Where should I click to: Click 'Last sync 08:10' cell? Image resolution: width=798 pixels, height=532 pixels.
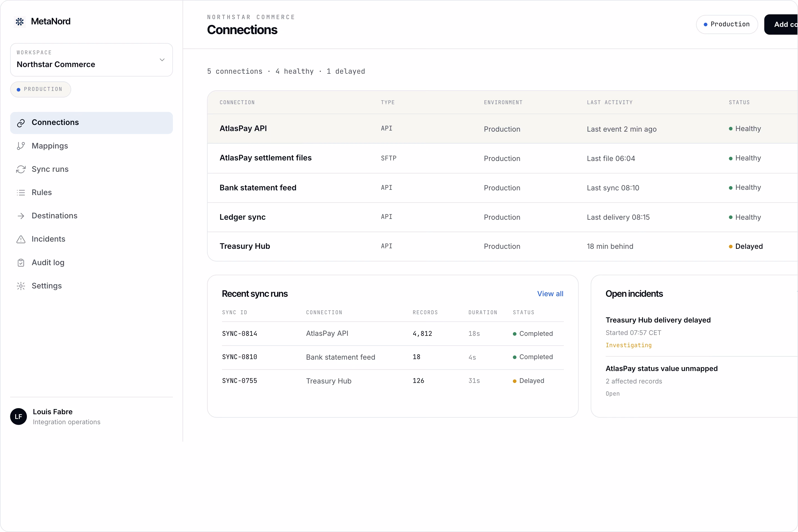pyautogui.click(x=613, y=188)
